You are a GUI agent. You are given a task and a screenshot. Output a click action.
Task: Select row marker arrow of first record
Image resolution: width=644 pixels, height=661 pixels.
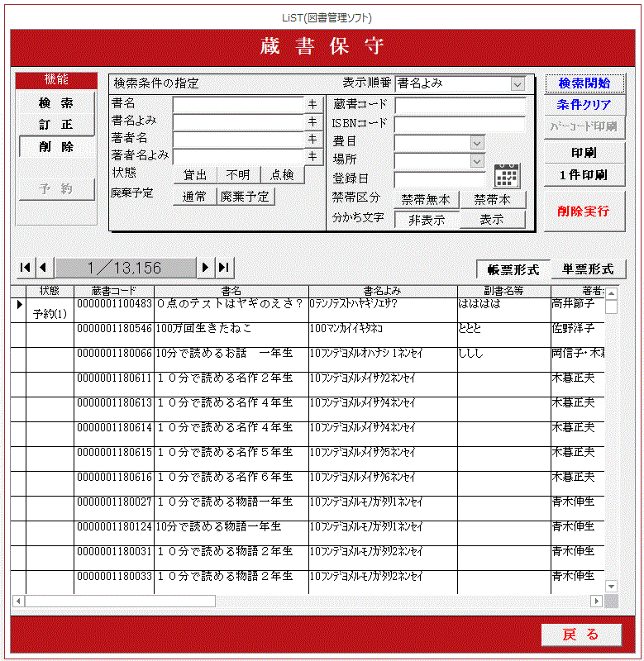pos(18,304)
